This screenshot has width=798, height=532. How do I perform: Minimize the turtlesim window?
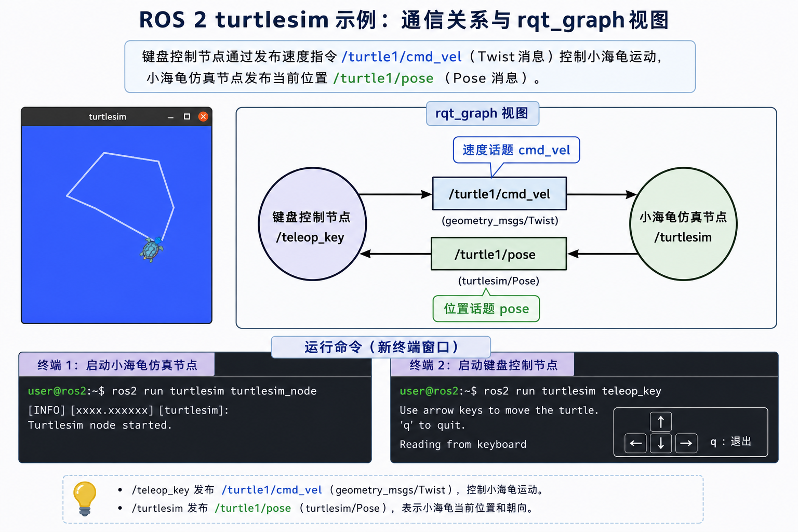click(170, 118)
